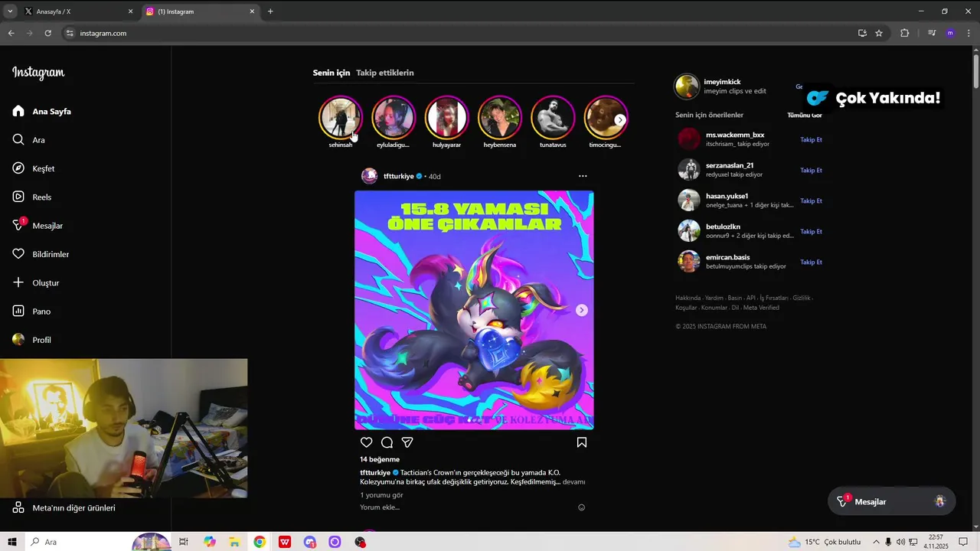980x551 pixels.
Task: Switch to the Senin için feed tab
Action: tap(331, 73)
